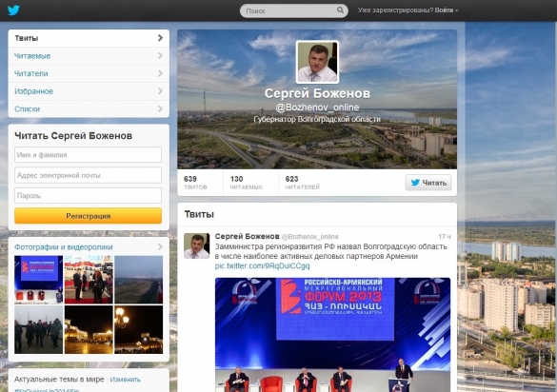Click the orange Регистрация button
Image resolution: width=557 pixels, height=392 pixels.
tap(89, 216)
